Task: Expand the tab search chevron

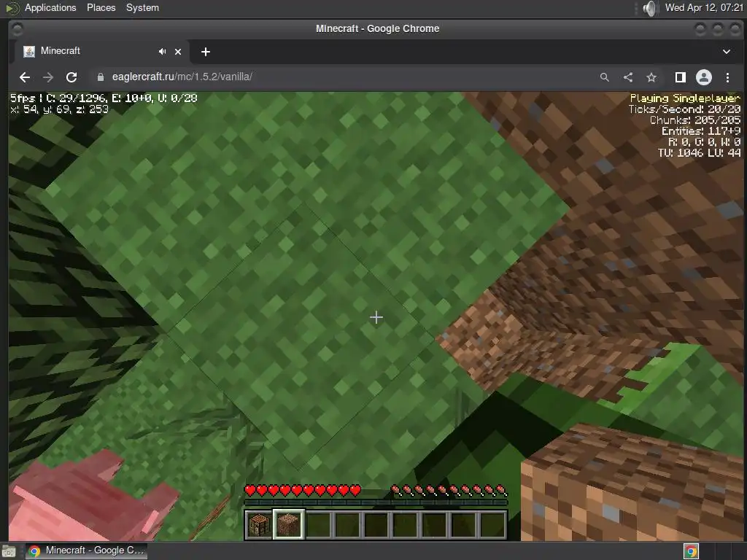Action: coord(727,52)
